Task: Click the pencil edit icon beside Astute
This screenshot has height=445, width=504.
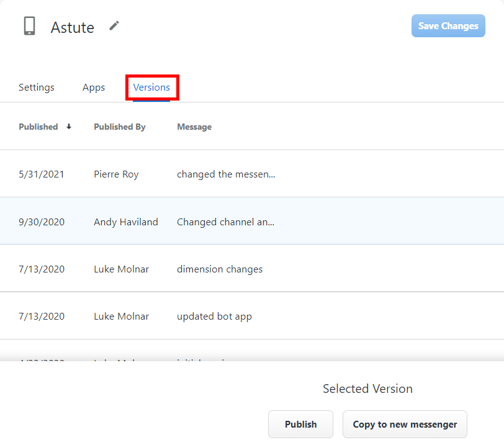Action: [x=114, y=25]
